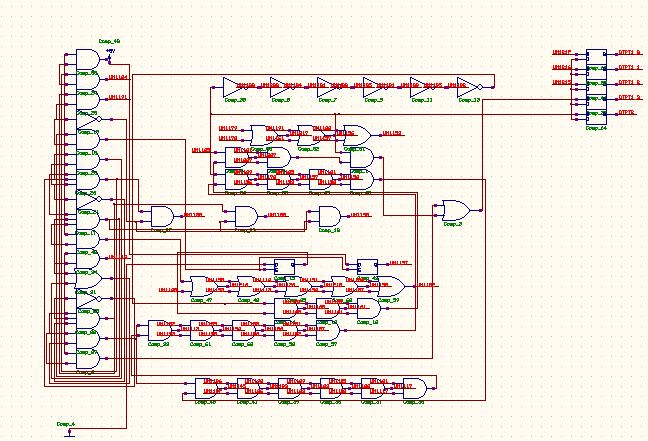This screenshot has height=441, width=648.
Task: Select the Comp_47 OR gate
Action: point(204,286)
